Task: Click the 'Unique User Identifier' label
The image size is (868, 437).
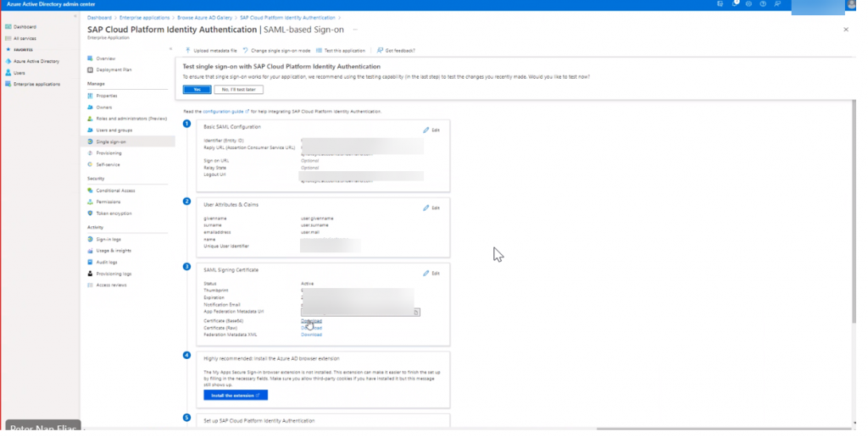Action: click(225, 246)
